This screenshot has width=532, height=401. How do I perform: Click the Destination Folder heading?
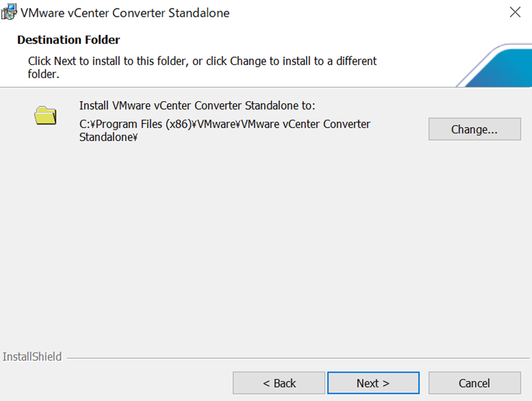[x=68, y=40]
